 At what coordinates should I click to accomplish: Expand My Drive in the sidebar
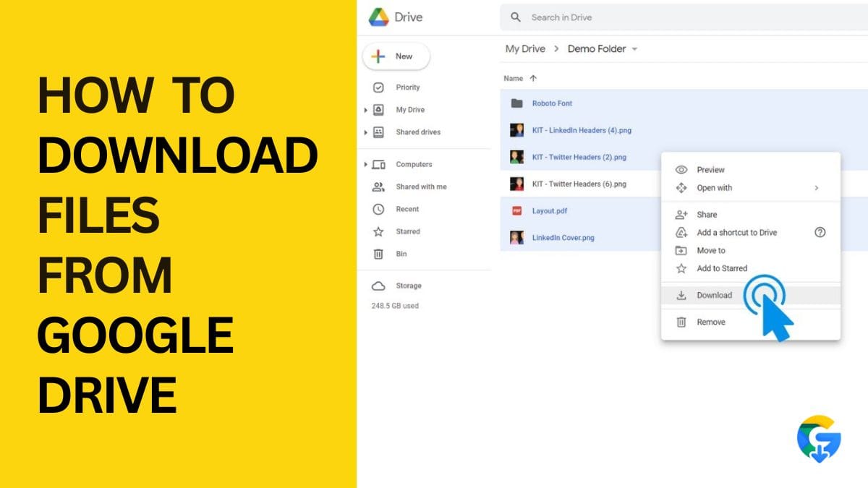(366, 109)
